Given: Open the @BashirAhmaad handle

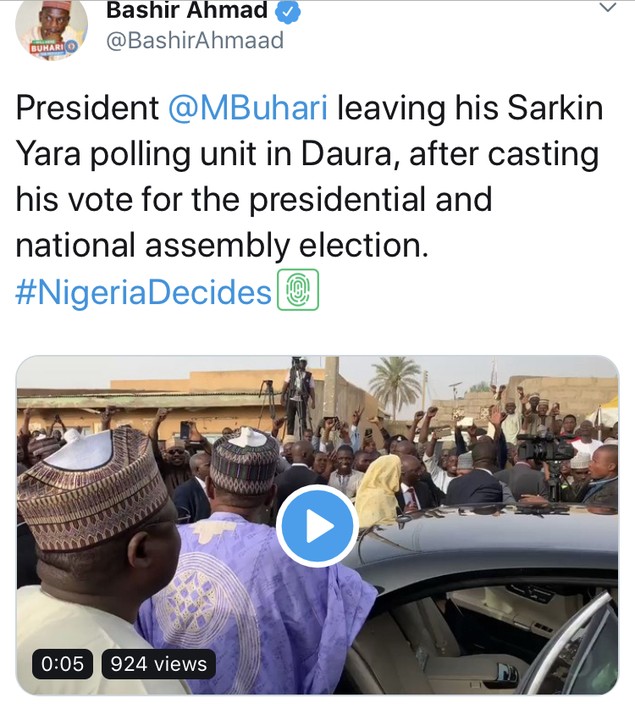Looking at the screenshot, I should pos(195,41).
